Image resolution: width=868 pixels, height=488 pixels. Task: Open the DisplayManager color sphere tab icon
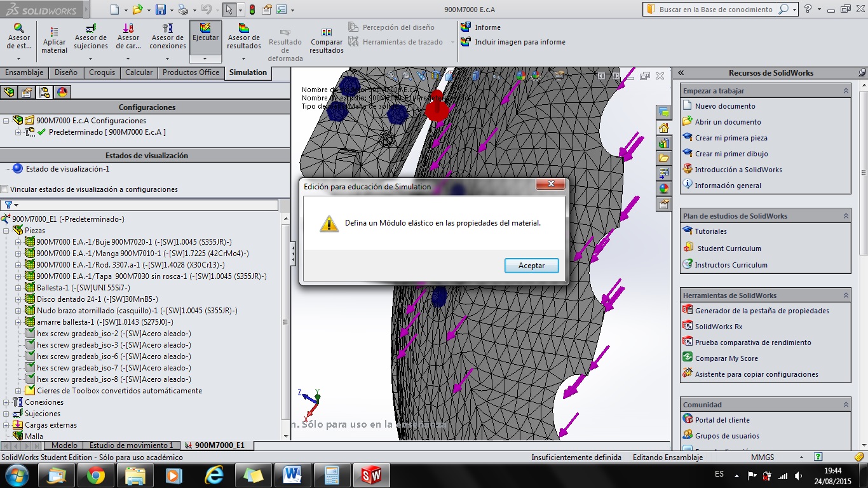[62, 92]
